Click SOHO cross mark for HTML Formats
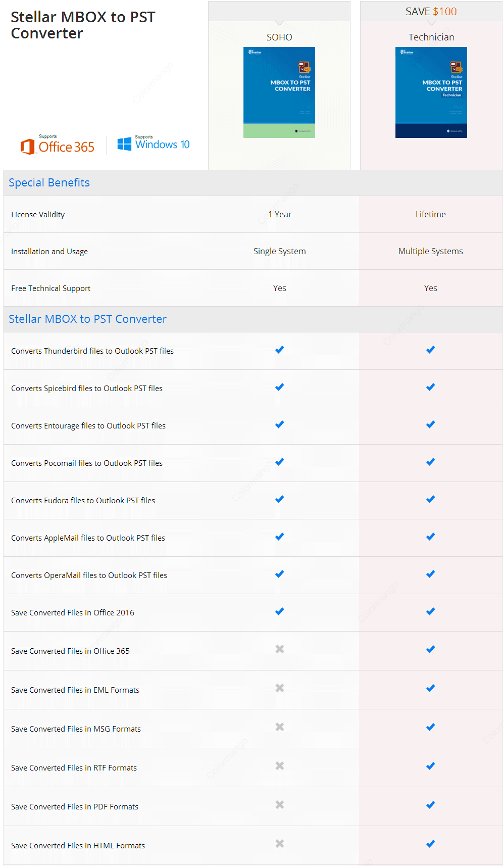 (x=279, y=844)
